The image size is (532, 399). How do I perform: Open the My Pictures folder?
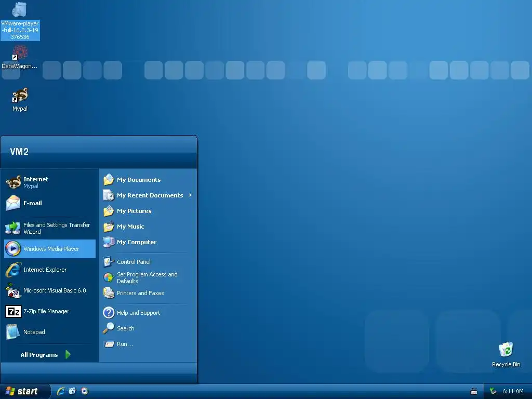pyautogui.click(x=148, y=211)
